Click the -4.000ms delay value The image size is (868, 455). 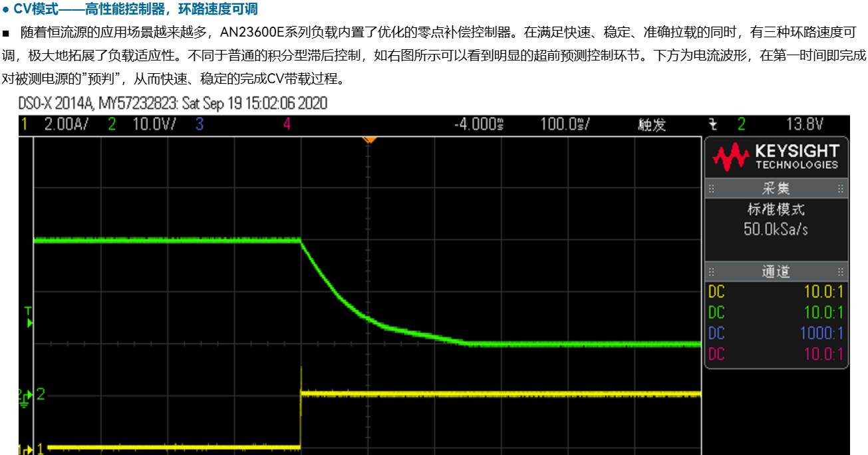click(x=479, y=124)
